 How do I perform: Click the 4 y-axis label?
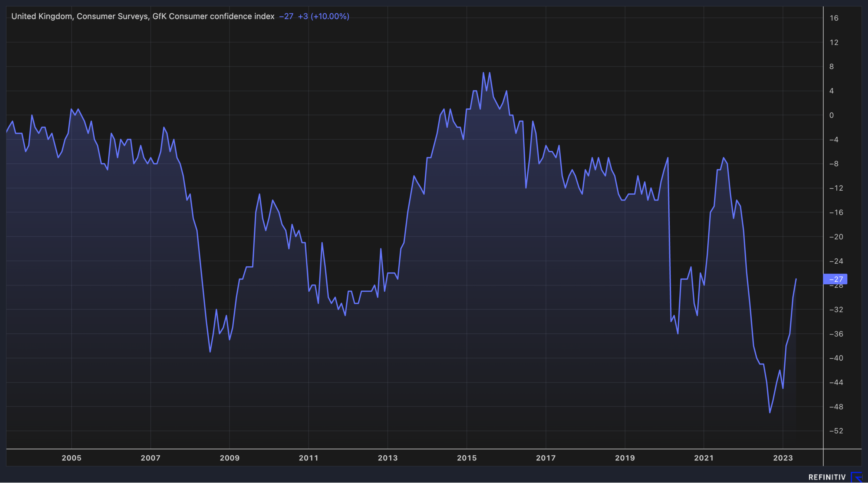[832, 91]
